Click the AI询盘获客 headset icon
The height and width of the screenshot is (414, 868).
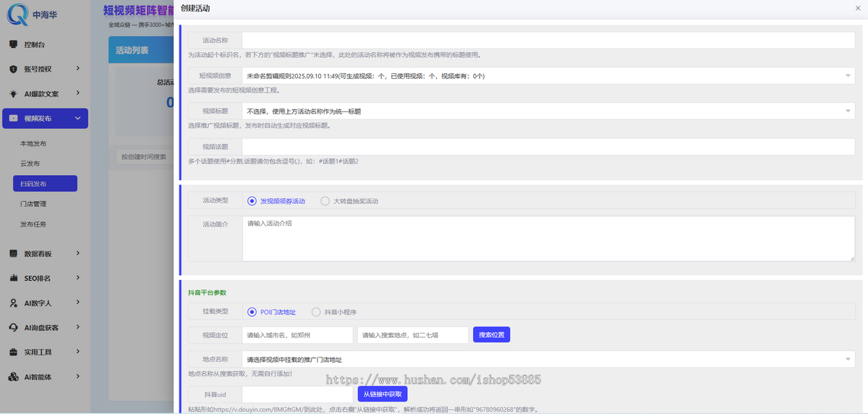(x=13, y=327)
